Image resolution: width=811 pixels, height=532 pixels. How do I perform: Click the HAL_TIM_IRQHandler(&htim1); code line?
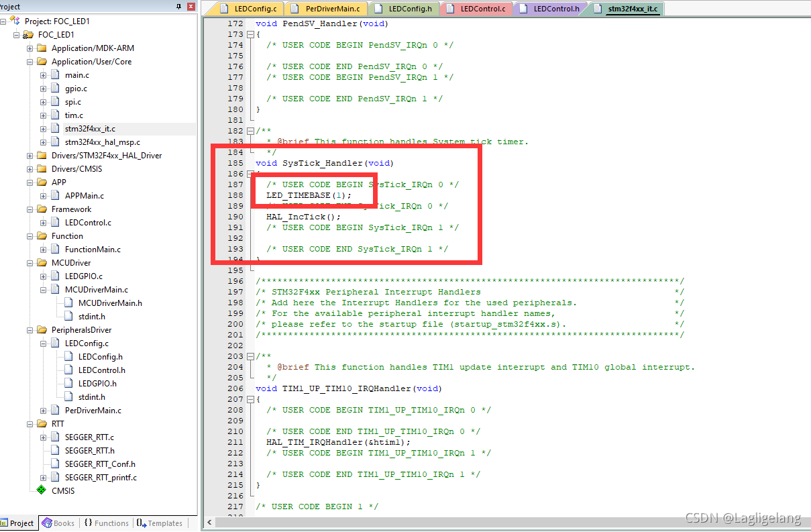tap(338, 442)
